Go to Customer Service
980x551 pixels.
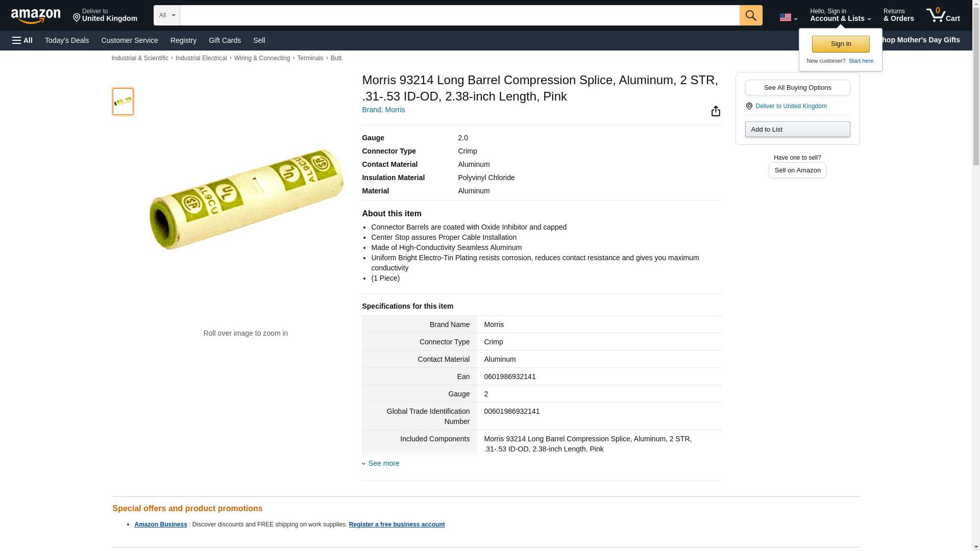[130, 40]
